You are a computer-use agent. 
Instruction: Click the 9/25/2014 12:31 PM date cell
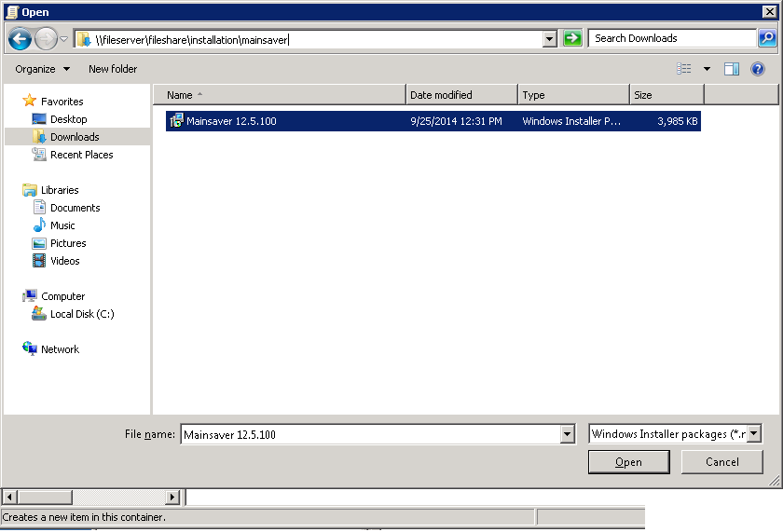point(456,121)
